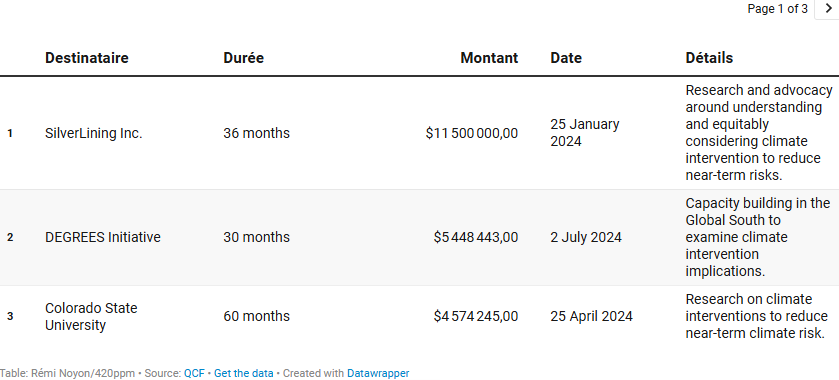This screenshot has height=380, width=839.
Task: Select Colorado State University cell
Action: coord(91,316)
